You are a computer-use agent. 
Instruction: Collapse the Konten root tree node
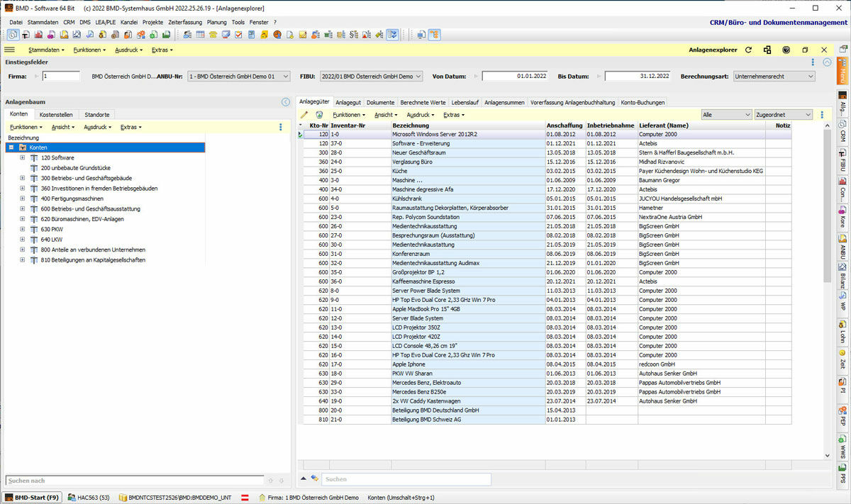[x=11, y=147]
